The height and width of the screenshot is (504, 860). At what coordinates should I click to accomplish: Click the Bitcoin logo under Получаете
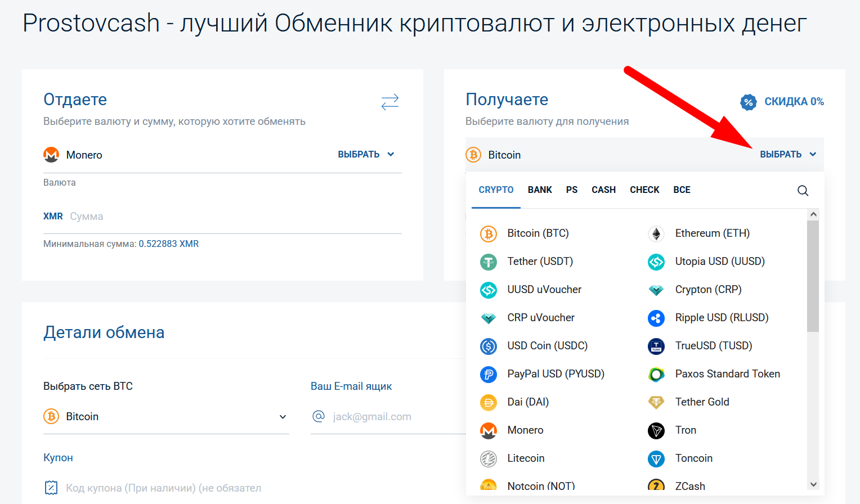pos(473,155)
